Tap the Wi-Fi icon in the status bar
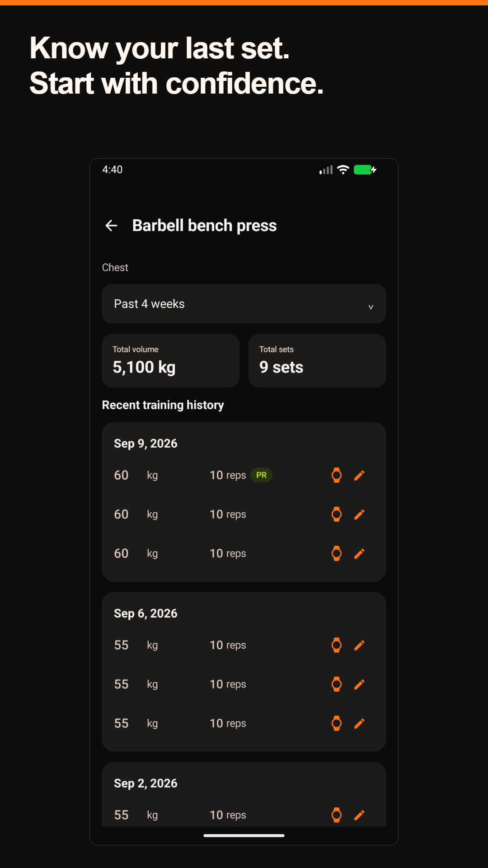The image size is (488, 868). [343, 170]
